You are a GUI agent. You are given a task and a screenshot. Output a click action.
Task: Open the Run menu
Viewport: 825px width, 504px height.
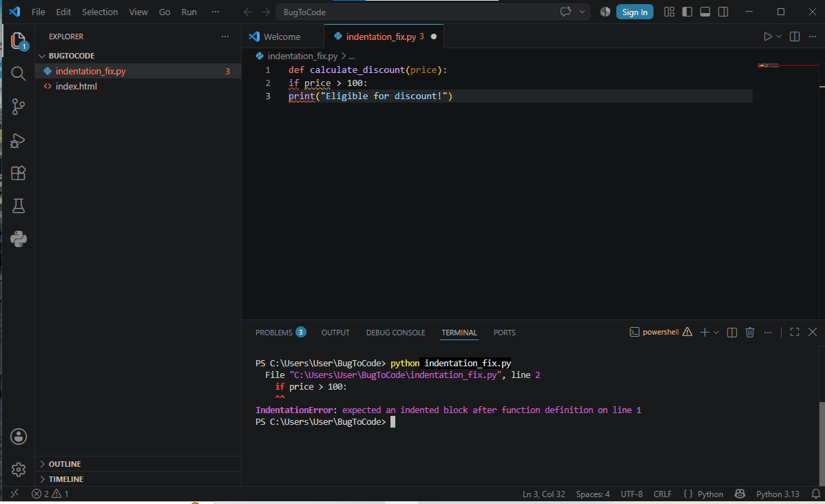pos(189,12)
